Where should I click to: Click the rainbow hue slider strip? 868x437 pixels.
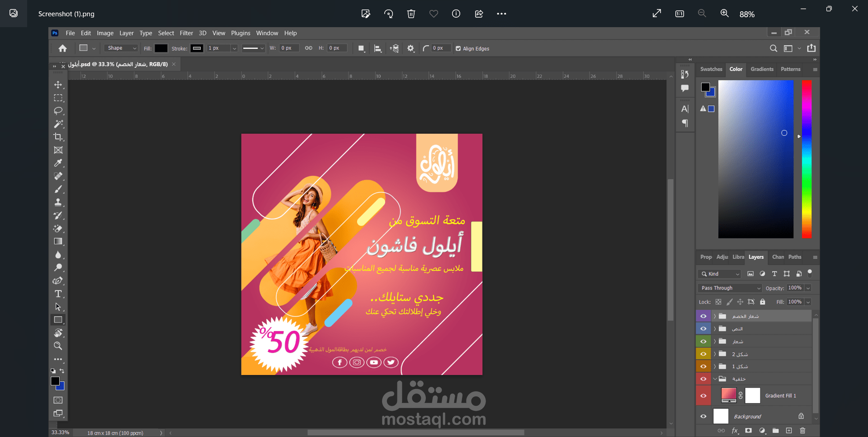(807, 159)
